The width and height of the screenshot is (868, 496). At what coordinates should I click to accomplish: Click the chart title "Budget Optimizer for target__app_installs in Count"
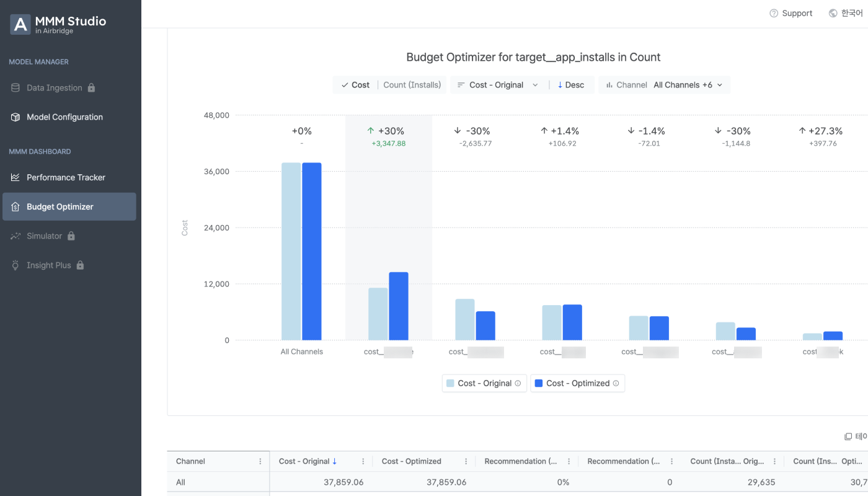[533, 57]
